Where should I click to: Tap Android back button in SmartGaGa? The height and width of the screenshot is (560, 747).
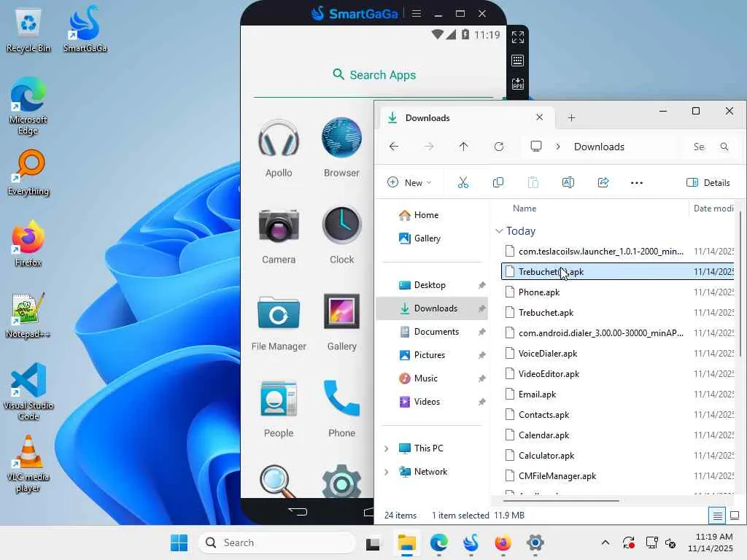pos(298,512)
